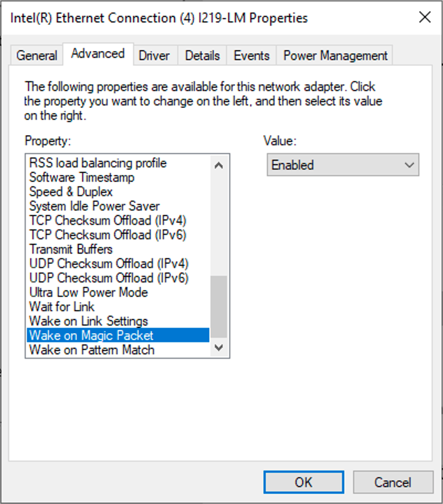Confirm changes with the OK button
This screenshot has width=443, height=504.
[304, 482]
